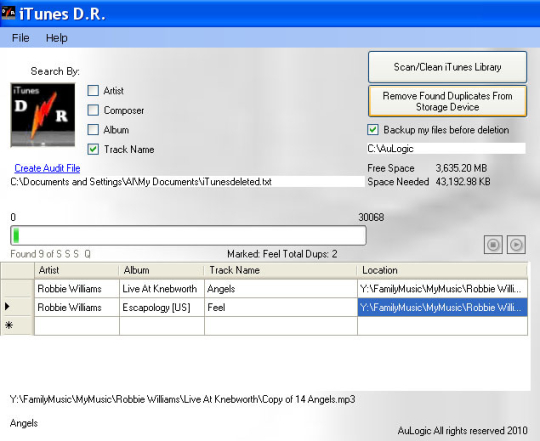Screen dimensions: 540x441
Task: Click the empty Artist cell in new row
Action: coord(77,326)
